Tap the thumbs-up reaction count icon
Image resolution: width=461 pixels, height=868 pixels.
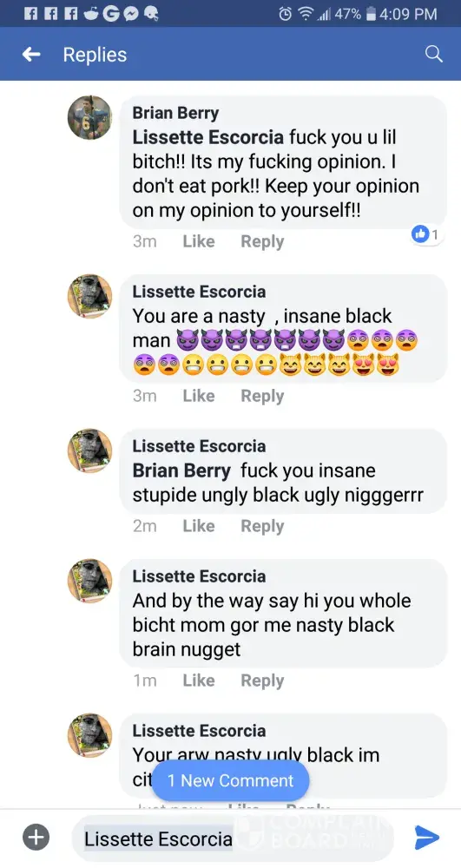click(x=425, y=234)
